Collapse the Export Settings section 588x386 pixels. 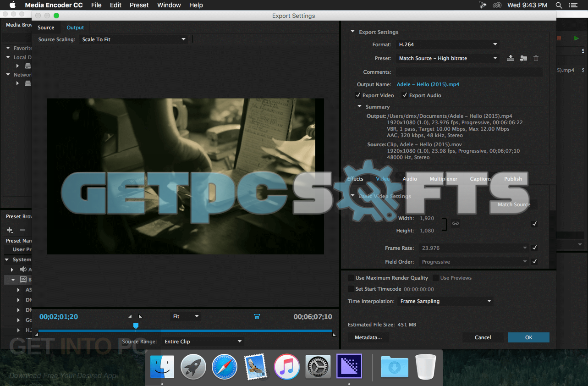pos(353,32)
